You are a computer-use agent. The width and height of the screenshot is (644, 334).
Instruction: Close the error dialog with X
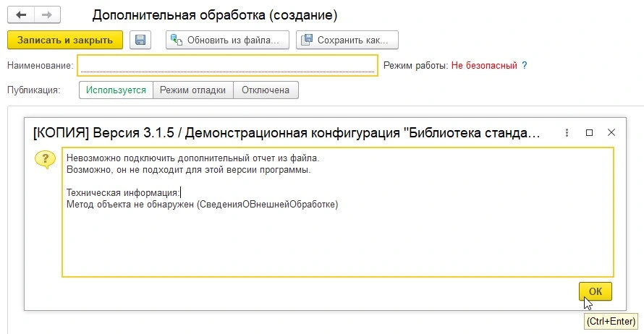pos(611,133)
